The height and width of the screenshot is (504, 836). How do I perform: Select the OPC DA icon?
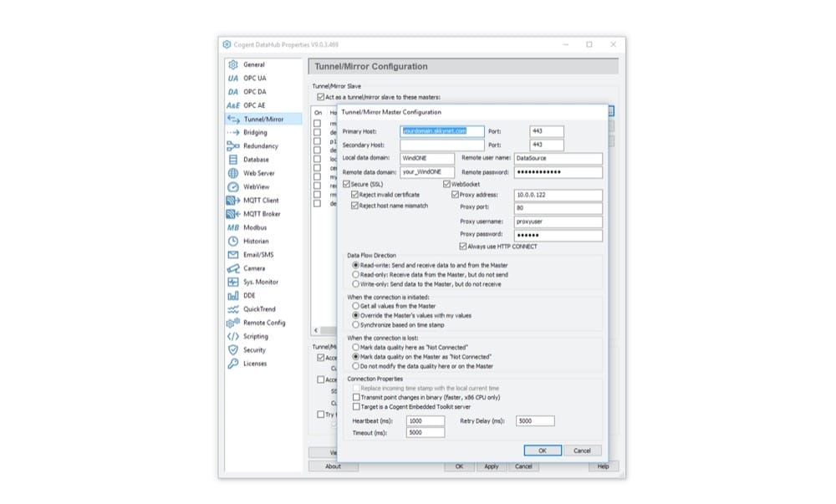[233, 92]
